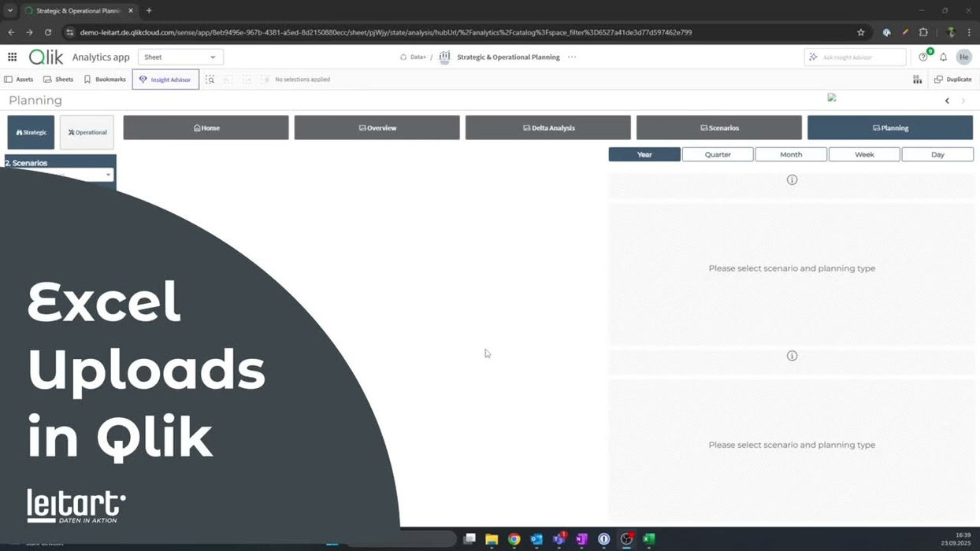The image size is (980, 551).
Task: Open Excel from the taskbar
Action: coord(649,539)
